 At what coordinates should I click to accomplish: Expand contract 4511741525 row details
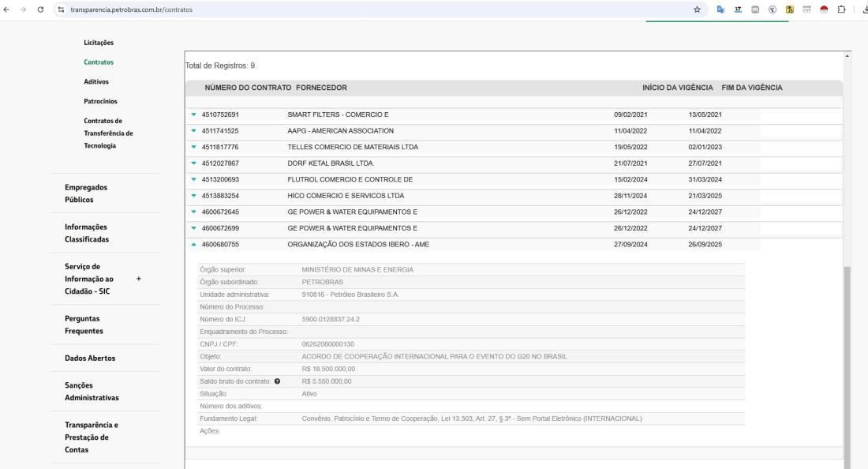click(194, 131)
